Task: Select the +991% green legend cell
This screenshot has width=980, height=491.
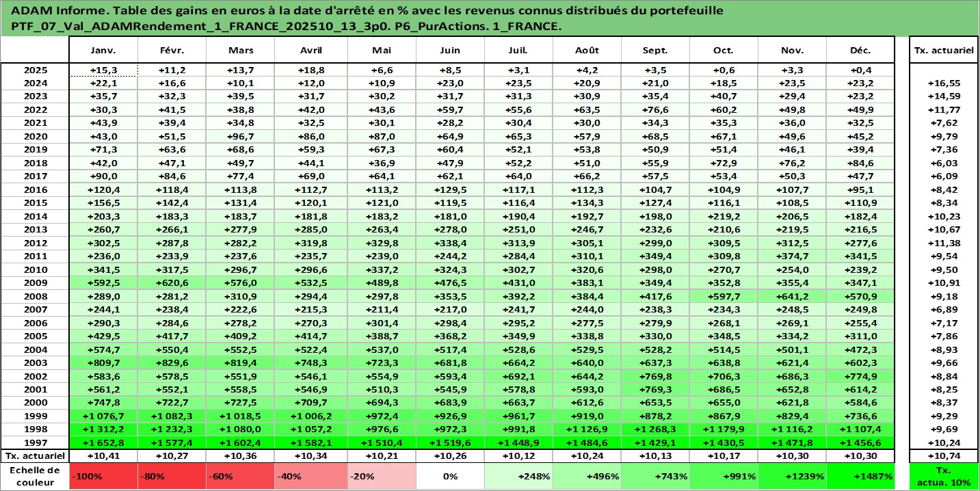Action: [x=724, y=476]
